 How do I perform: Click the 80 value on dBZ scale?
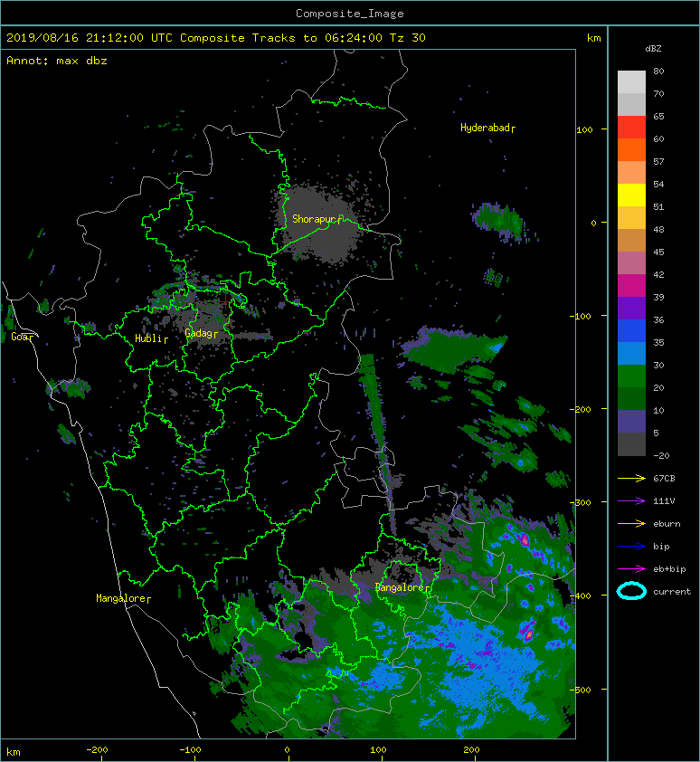click(658, 71)
